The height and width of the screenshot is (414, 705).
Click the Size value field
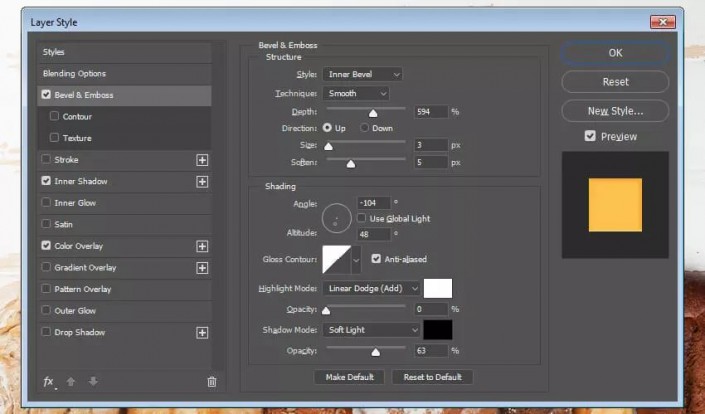click(x=431, y=145)
